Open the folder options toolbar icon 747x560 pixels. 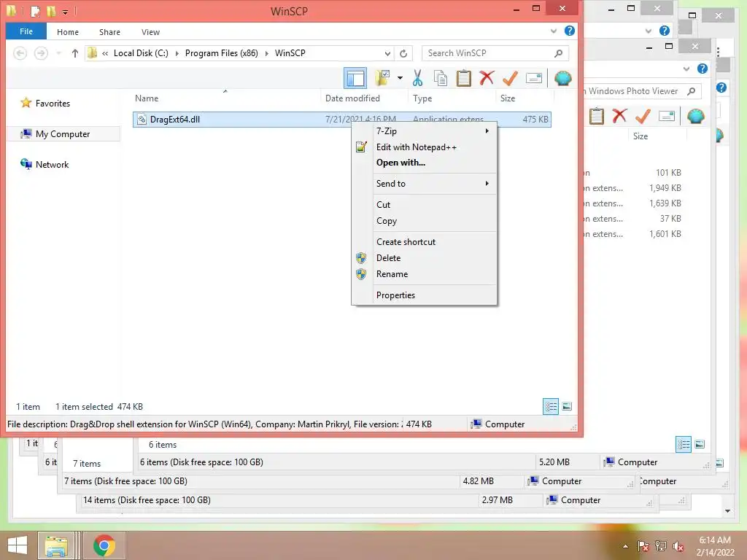click(382, 78)
